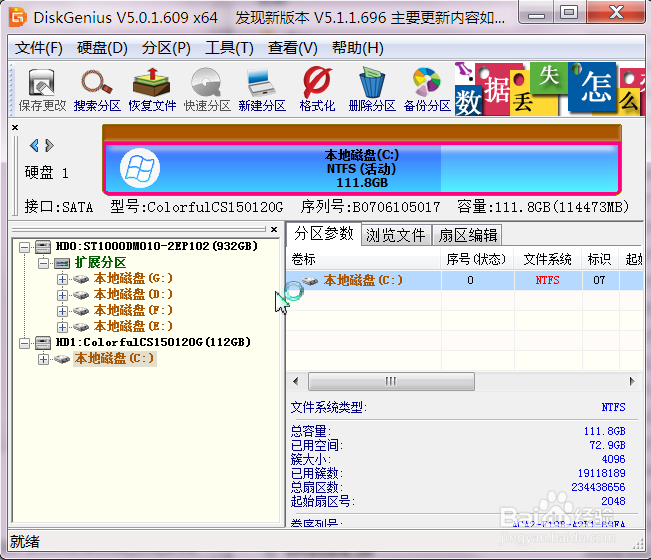Click the 卷标 column header
The height and width of the screenshot is (560, 651).
(363, 259)
